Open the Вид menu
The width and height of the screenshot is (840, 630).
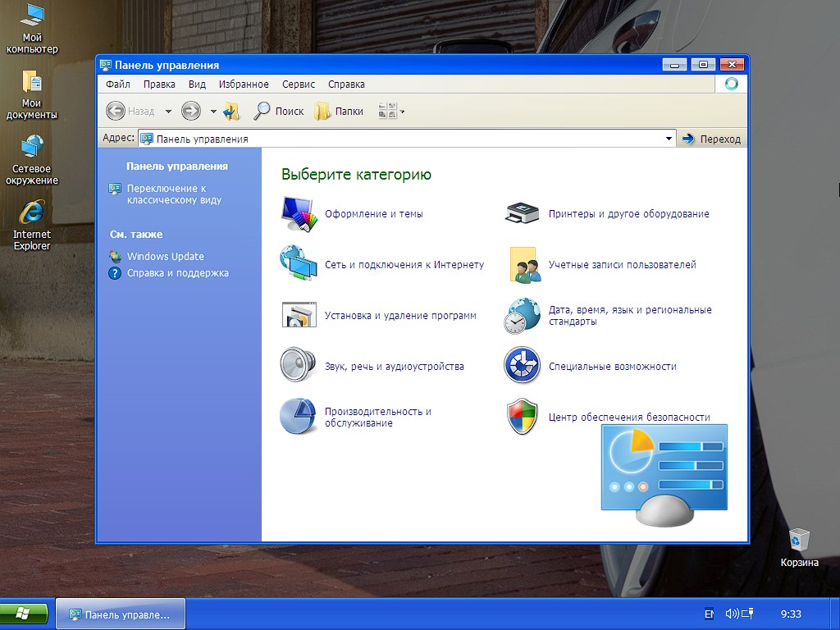click(197, 84)
